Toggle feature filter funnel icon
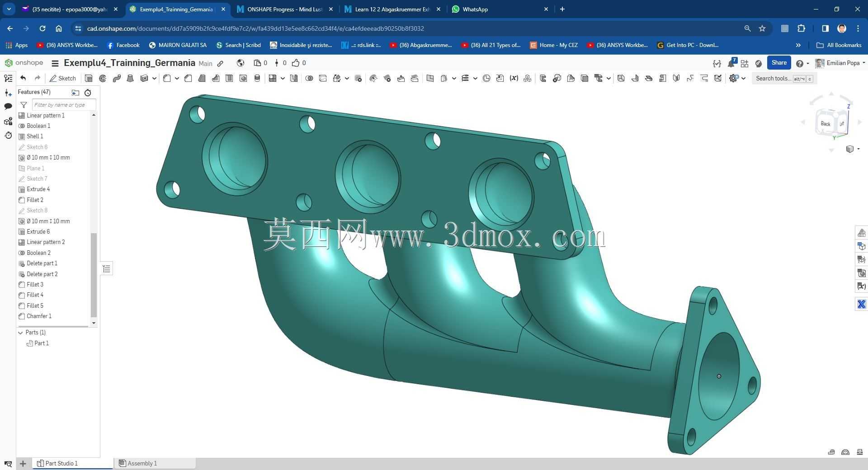 pyautogui.click(x=24, y=105)
